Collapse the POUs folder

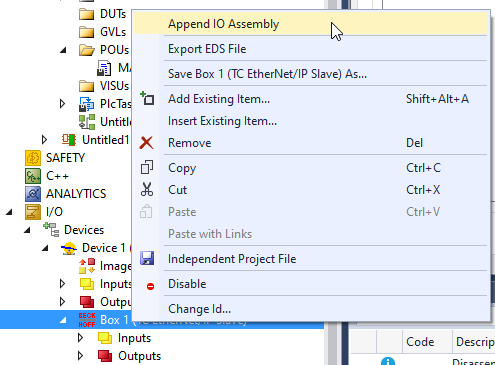coord(63,50)
